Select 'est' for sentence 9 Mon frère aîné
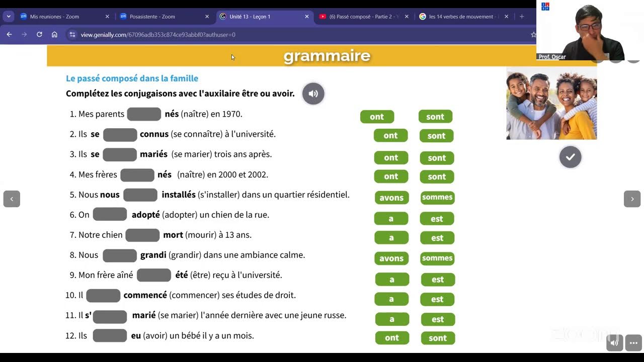644x362 pixels. 438,280
